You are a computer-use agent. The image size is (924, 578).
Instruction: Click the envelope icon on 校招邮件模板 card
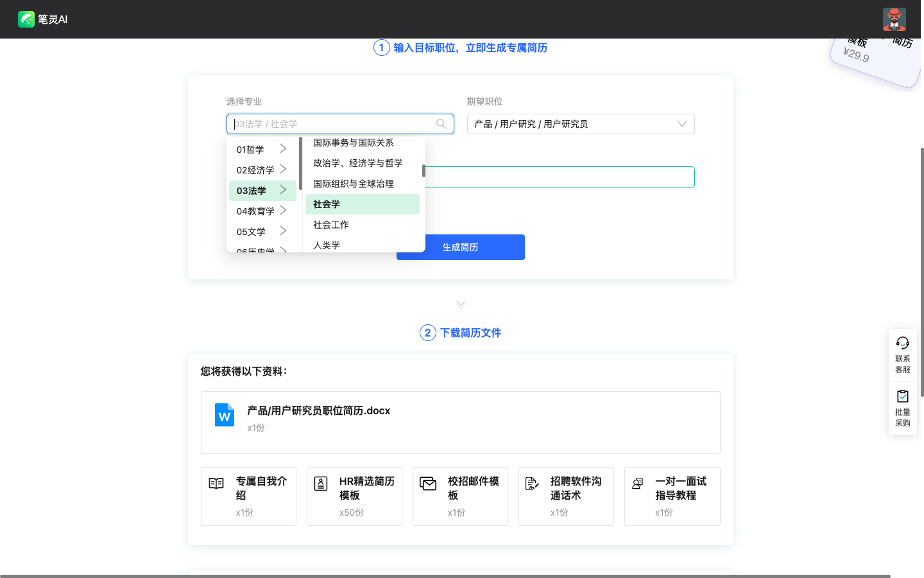point(427,484)
